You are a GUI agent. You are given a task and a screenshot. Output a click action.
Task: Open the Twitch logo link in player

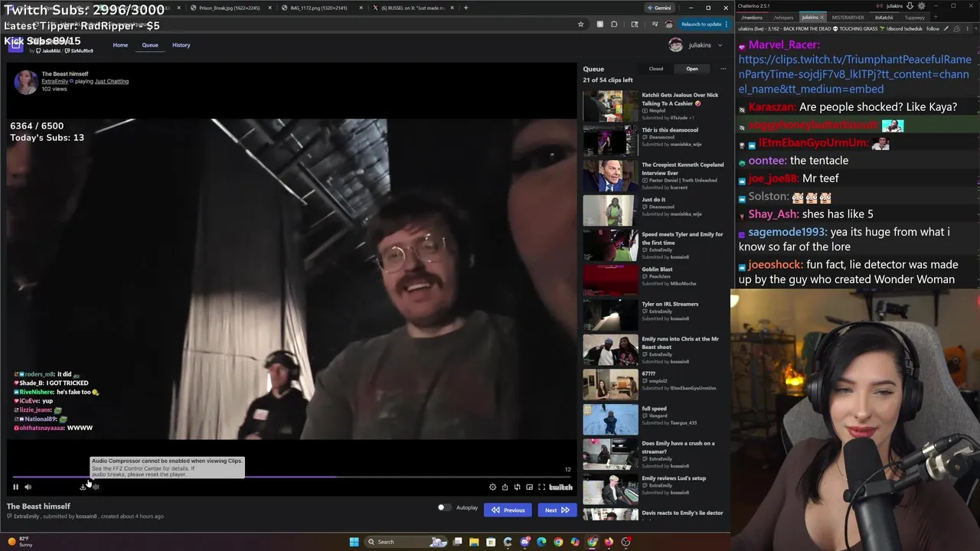point(560,487)
